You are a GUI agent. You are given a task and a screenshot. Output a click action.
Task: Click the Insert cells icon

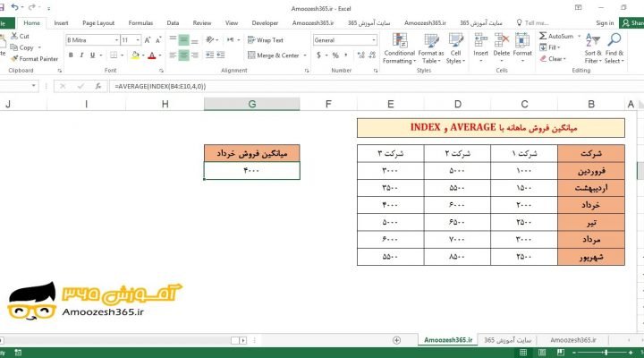(480, 40)
